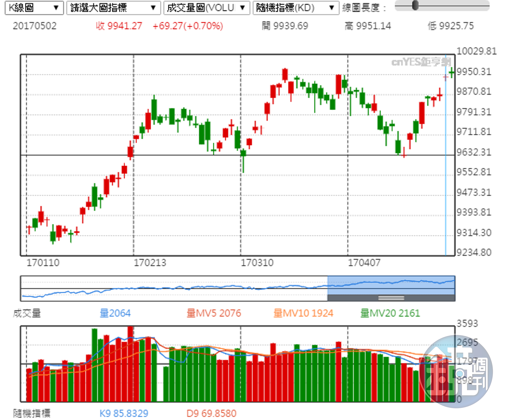This screenshot has width=507, height=420.
Task: Click the D9 69.8580 value
Action: (x=211, y=413)
